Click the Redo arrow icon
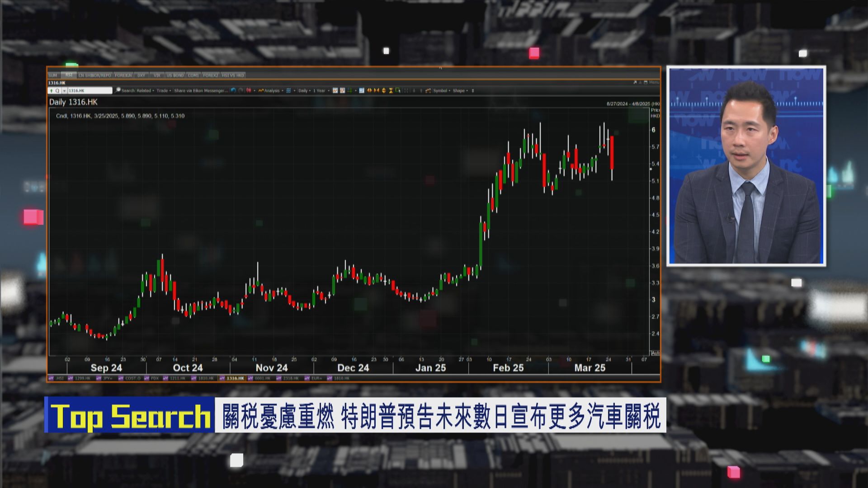Screen dimensions: 868x488 point(240,90)
